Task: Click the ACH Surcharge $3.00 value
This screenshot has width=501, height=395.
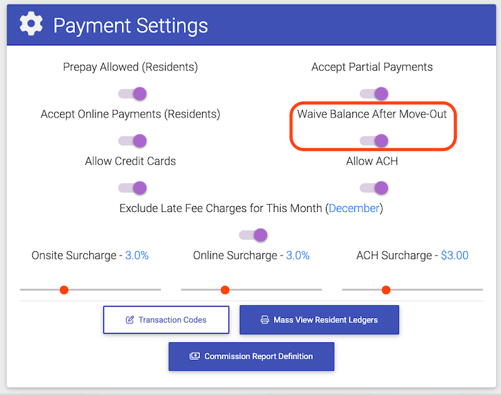Action: (454, 255)
